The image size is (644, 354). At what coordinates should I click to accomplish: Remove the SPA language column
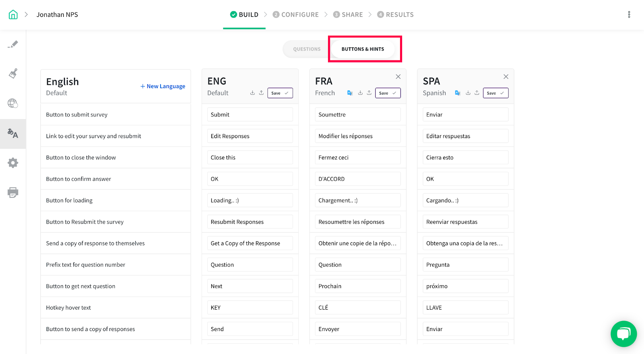click(506, 77)
